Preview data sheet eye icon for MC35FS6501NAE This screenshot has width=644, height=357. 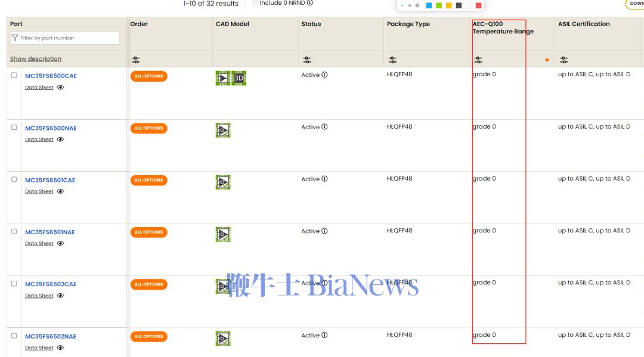(60, 244)
